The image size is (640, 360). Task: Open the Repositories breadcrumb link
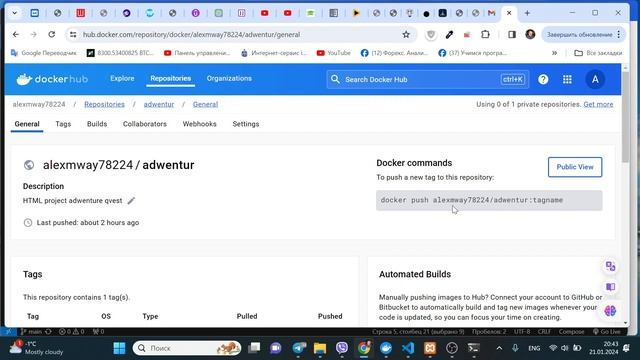point(104,104)
